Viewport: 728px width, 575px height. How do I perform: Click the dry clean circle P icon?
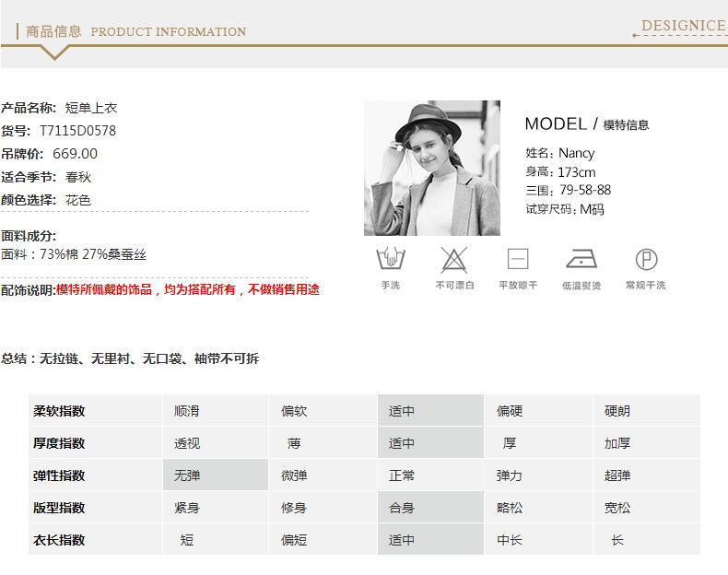(x=646, y=258)
